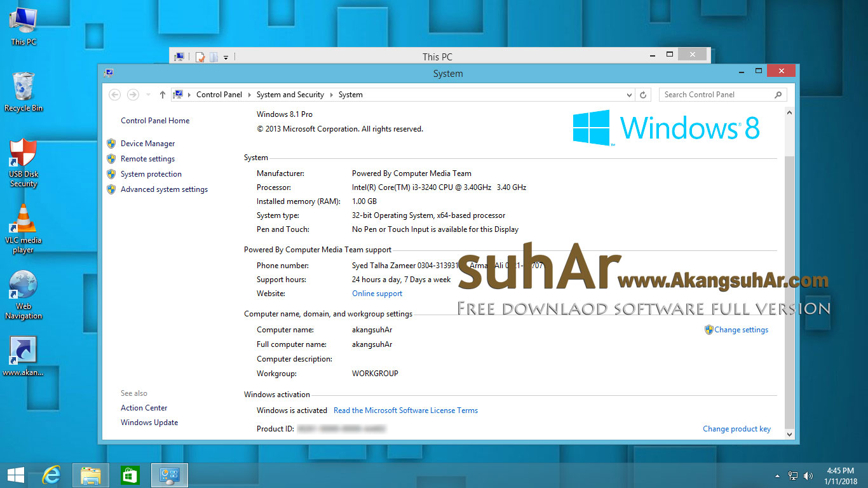
Task: Refresh the System page
Action: [643, 95]
